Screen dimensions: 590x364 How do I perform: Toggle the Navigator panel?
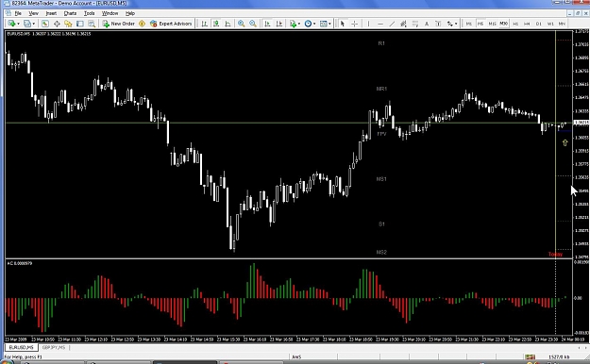[x=68, y=24]
